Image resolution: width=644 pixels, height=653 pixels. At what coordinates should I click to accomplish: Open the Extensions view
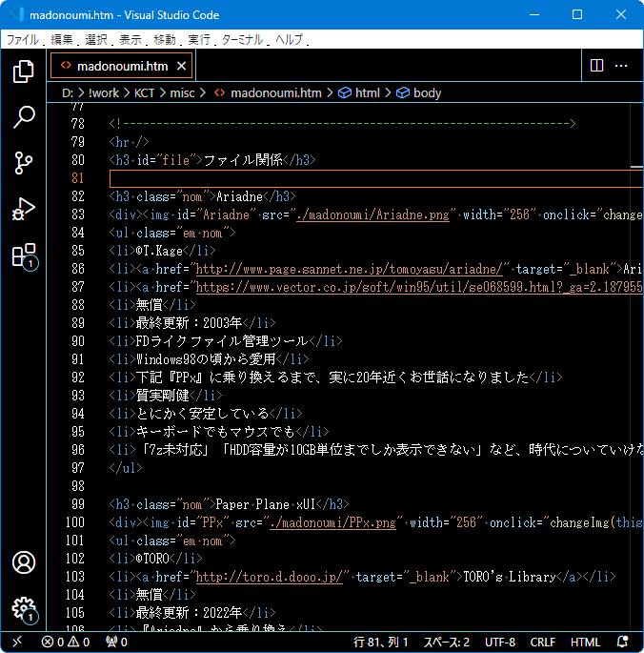pos(24,255)
